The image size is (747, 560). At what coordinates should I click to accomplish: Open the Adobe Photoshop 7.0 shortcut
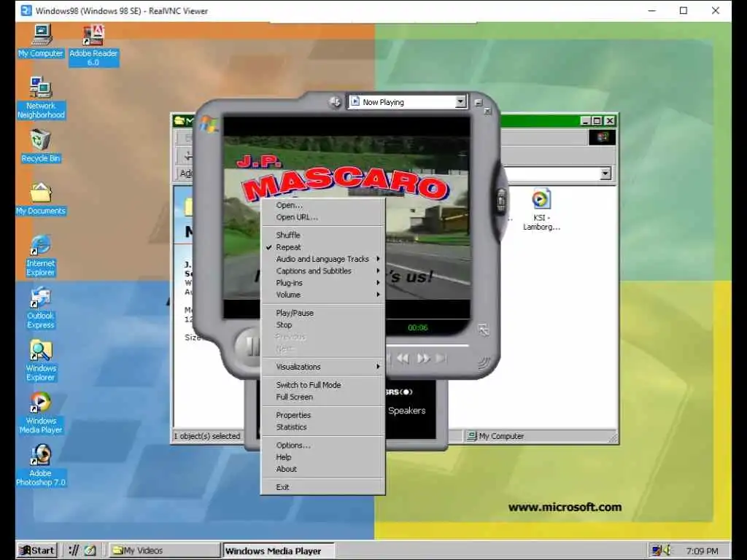click(x=41, y=465)
